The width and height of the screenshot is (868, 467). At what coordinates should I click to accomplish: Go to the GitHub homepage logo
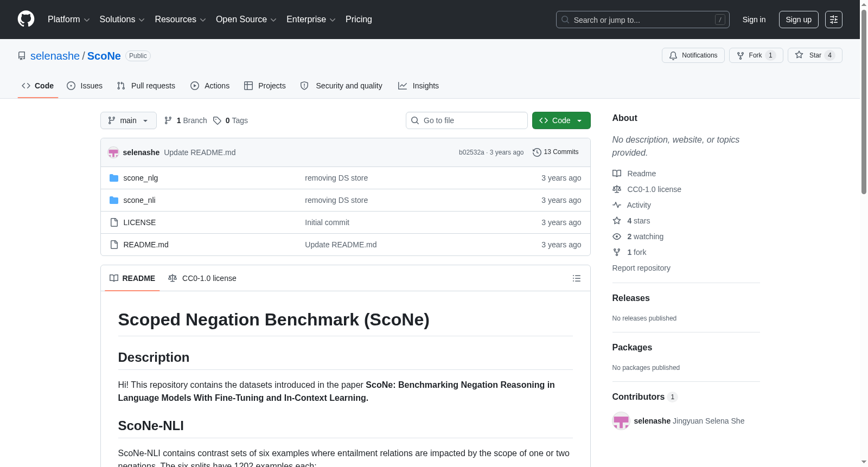[x=26, y=19]
